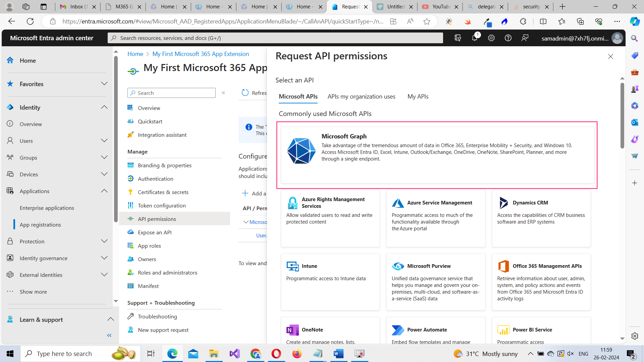This screenshot has width=644, height=362.
Task: Select Expose an API
Action: click(154, 232)
